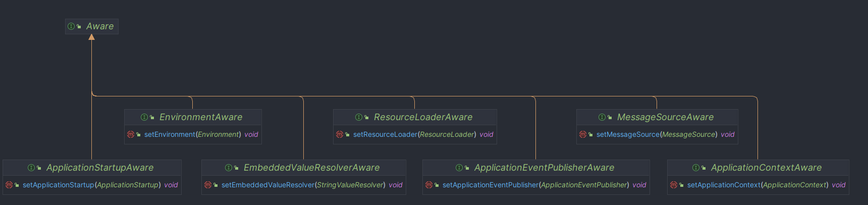Click the method icon beside setEmbeddedValueResolver
Screen dimensions: 868x205
pyautogui.click(x=208, y=185)
